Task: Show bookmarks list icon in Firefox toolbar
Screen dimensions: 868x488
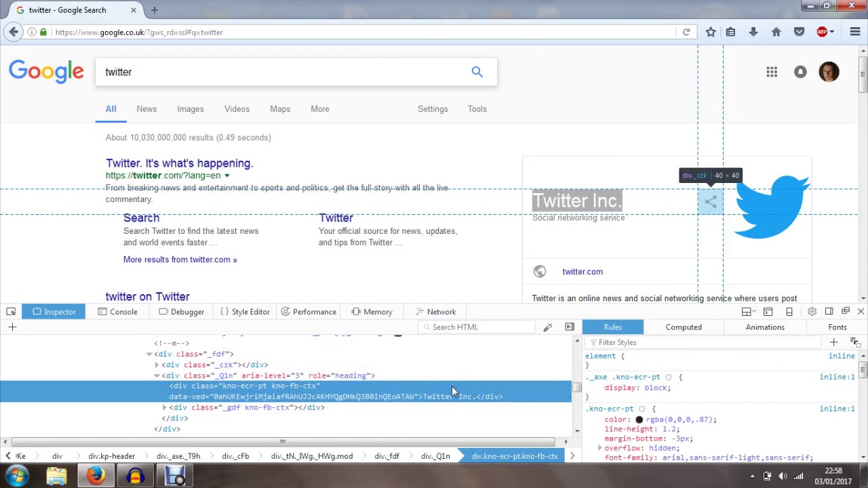Action: pyautogui.click(x=730, y=32)
